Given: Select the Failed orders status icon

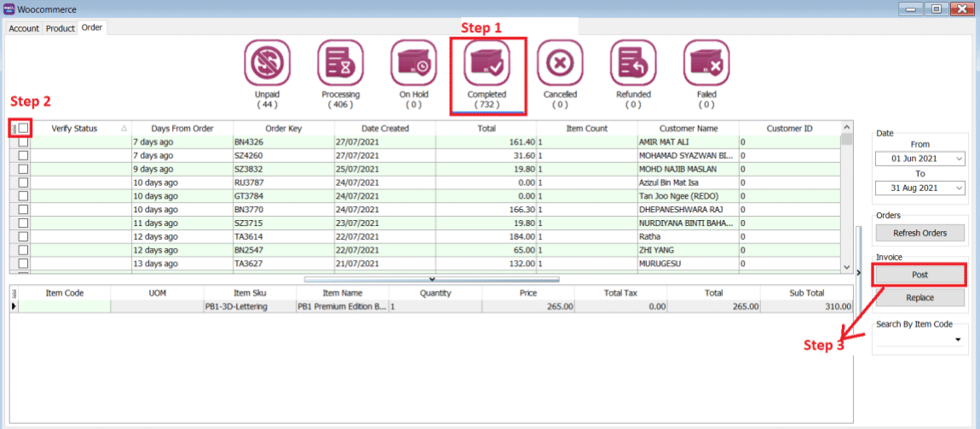Looking at the screenshot, I should (706, 62).
